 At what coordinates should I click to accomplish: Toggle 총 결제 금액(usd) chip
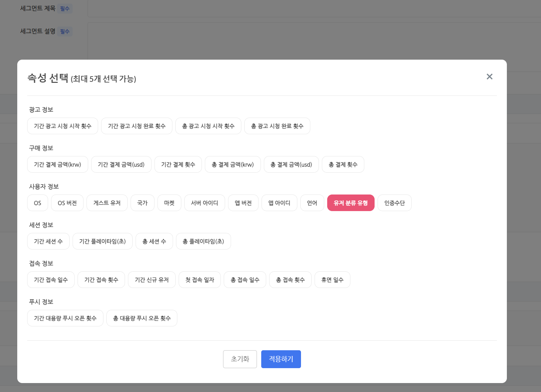291,164
